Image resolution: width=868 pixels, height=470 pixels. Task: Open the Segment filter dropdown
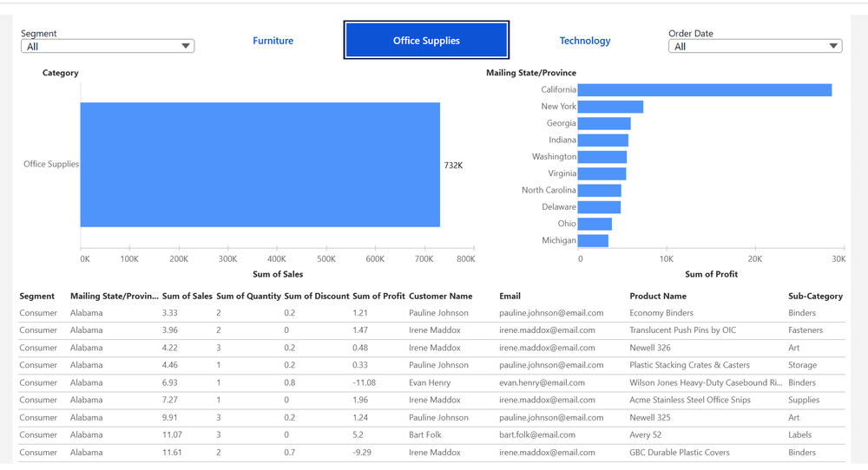point(108,47)
